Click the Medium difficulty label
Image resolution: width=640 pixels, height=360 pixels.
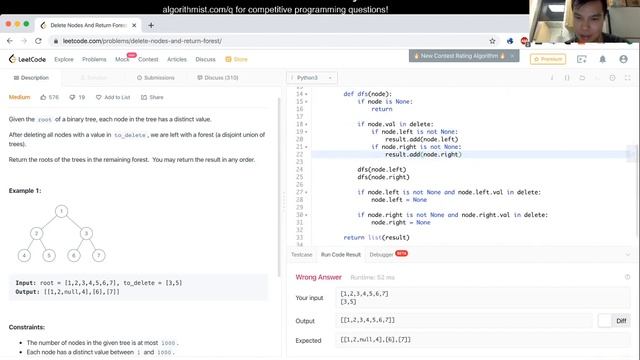(x=20, y=97)
